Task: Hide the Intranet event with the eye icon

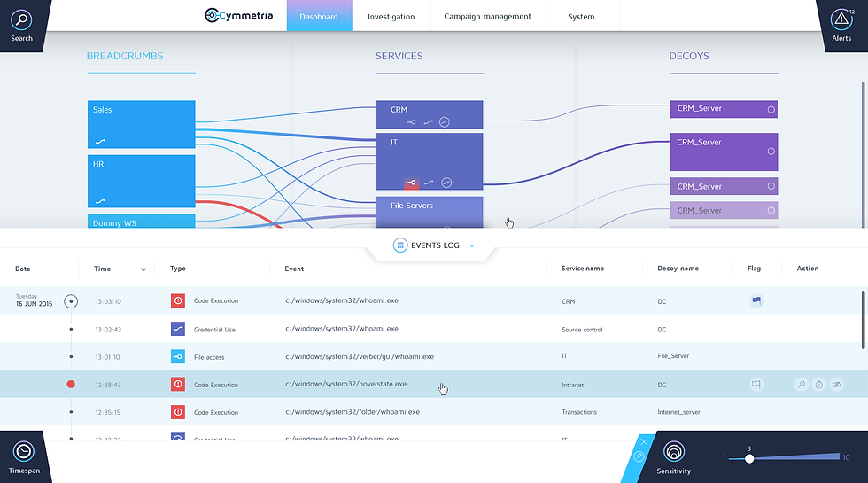Action: [x=836, y=384]
